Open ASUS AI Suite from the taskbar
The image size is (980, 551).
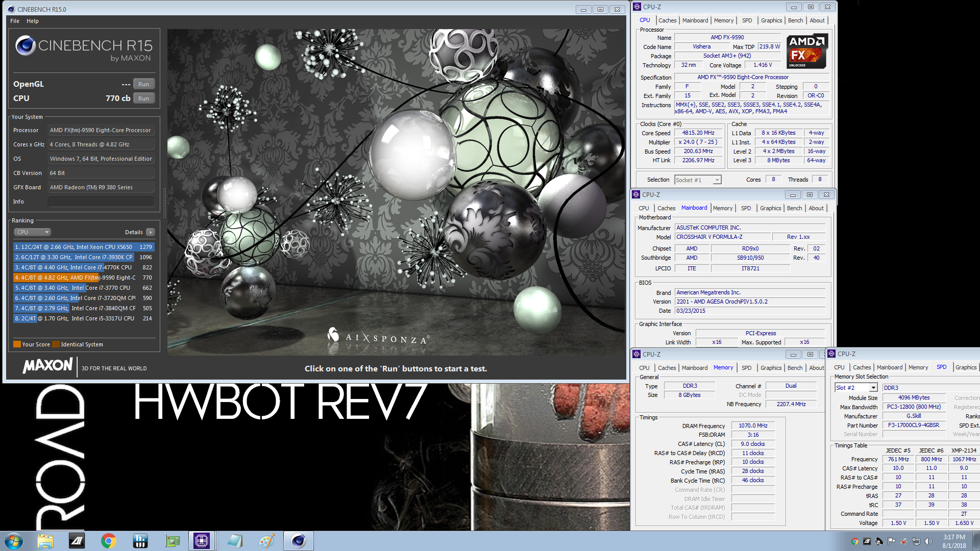coord(77,541)
